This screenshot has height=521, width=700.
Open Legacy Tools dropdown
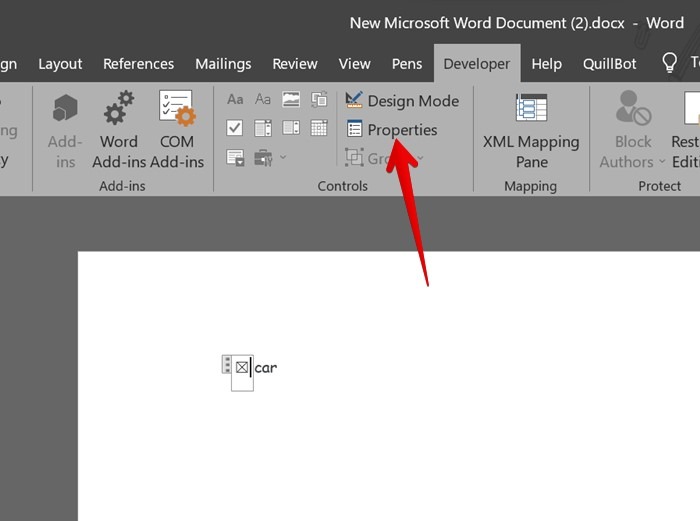pos(270,158)
